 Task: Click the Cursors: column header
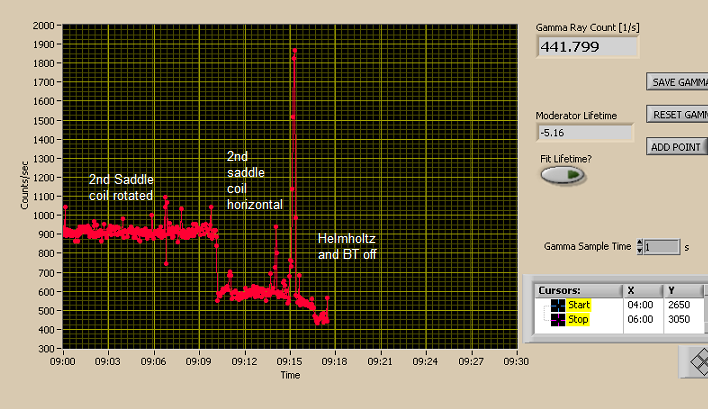(578, 291)
